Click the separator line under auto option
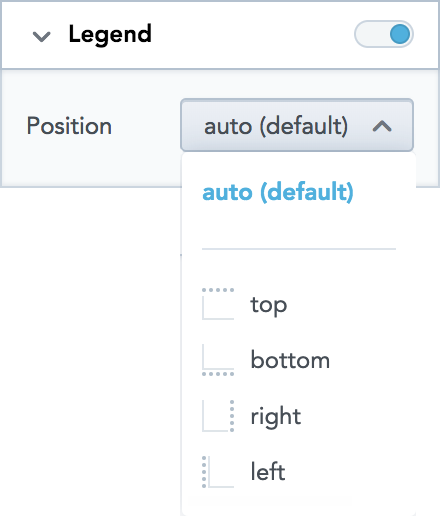 (299, 249)
